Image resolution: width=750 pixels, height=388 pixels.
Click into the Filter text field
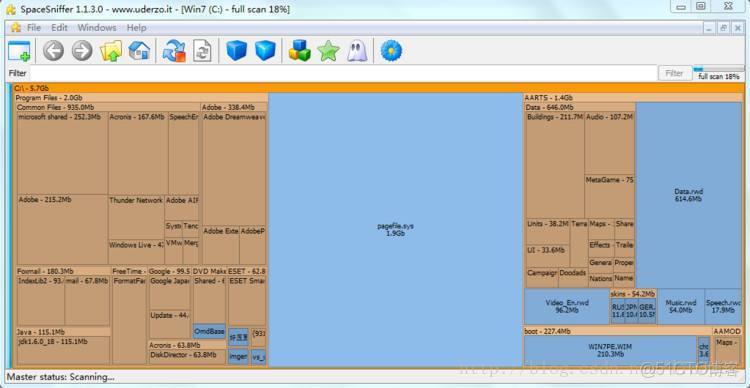(342, 73)
